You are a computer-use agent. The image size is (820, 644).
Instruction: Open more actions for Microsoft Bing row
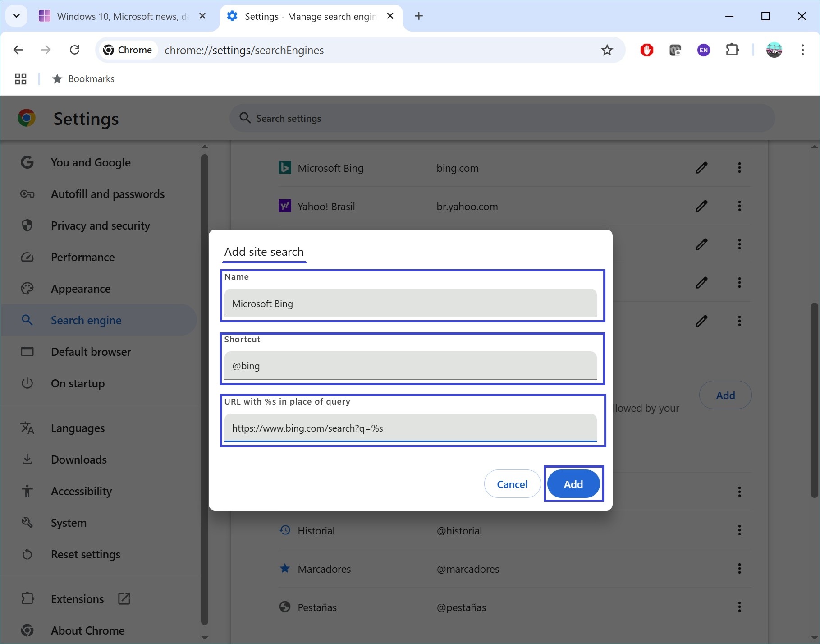click(739, 168)
